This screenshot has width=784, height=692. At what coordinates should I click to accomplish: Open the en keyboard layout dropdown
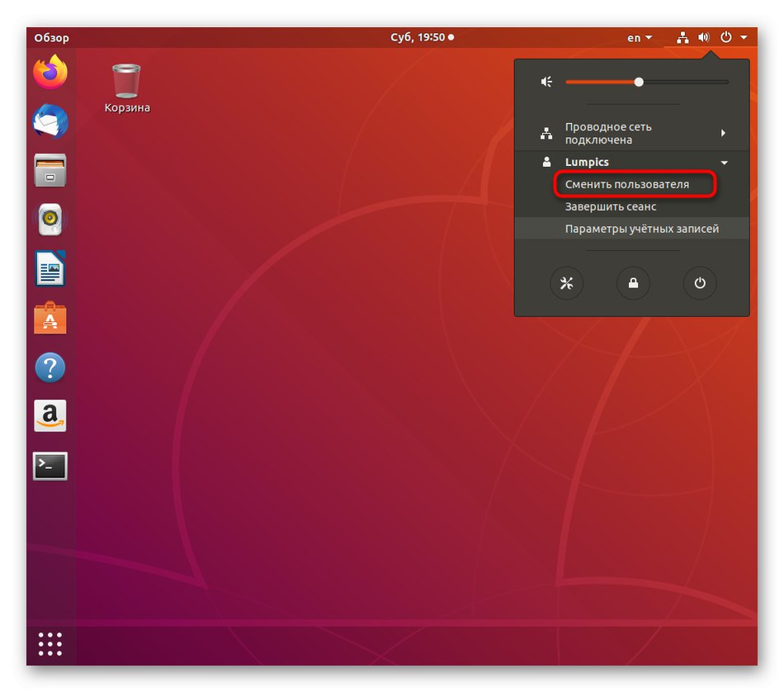point(640,37)
